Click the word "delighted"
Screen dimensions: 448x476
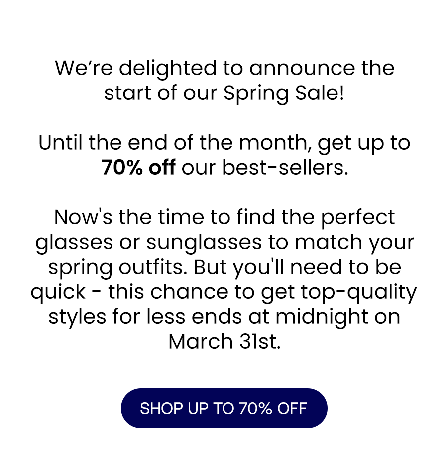point(167,68)
